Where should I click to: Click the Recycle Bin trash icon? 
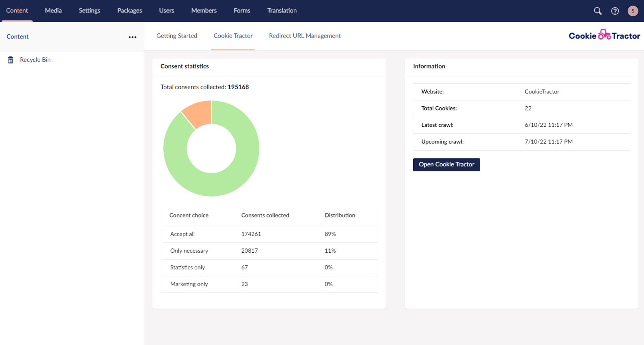(11, 60)
